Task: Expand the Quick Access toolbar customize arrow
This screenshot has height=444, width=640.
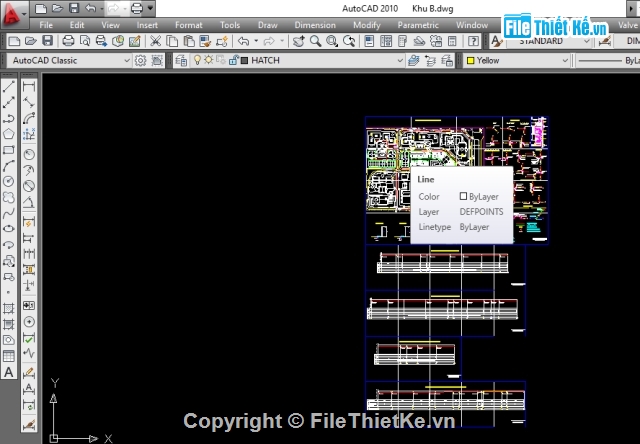Action: (x=151, y=8)
